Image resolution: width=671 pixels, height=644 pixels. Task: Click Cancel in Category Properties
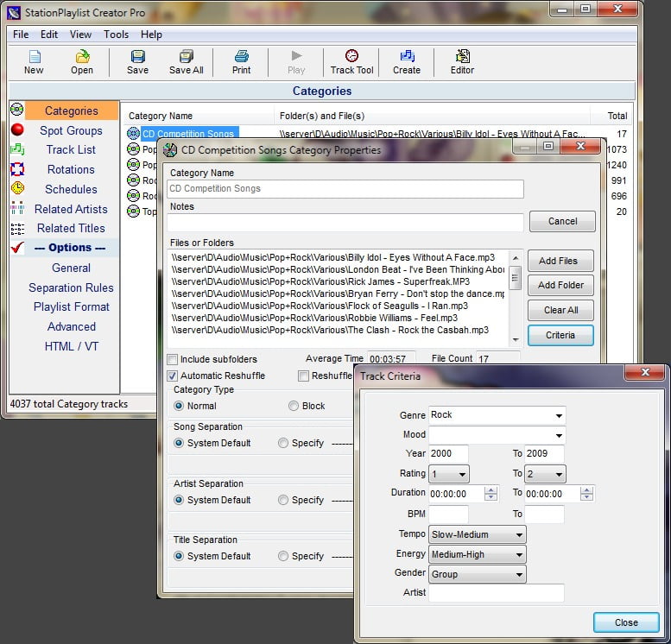562,221
